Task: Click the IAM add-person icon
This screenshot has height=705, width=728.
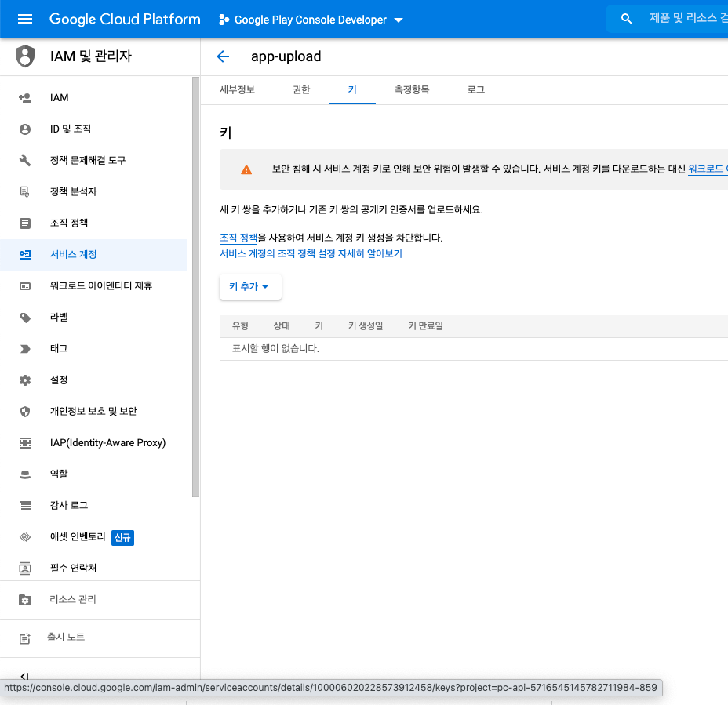Action: tap(25, 98)
